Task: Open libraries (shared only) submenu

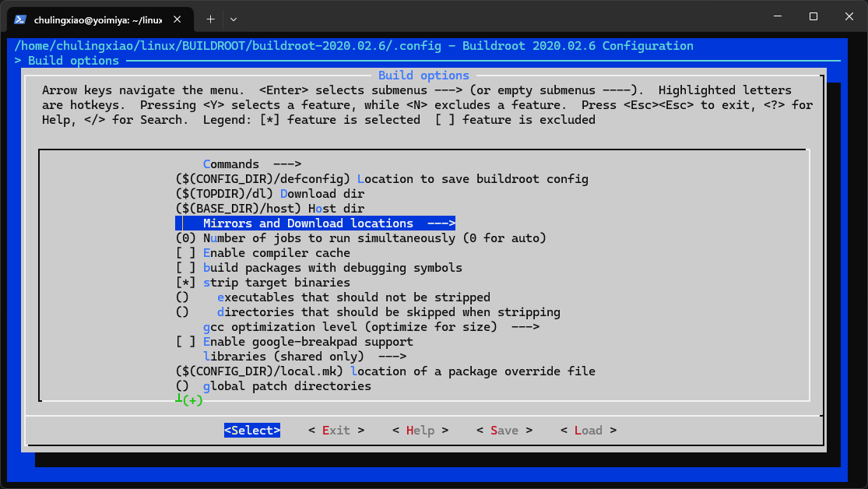Action: (304, 357)
